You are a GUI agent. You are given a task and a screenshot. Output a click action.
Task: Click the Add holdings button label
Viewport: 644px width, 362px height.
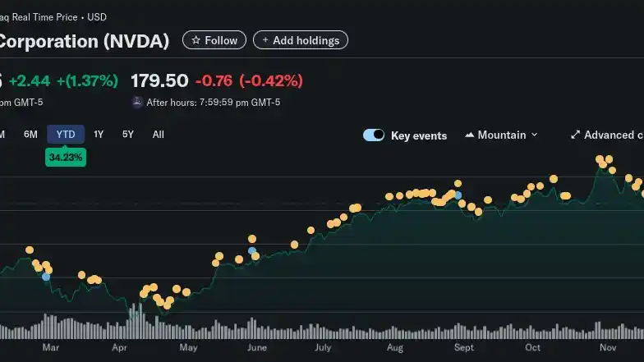[x=306, y=40]
